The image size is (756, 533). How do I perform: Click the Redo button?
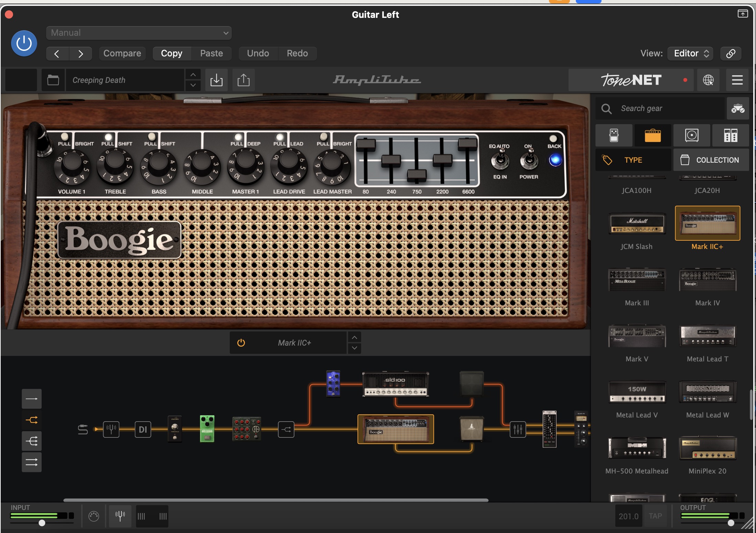[x=297, y=53]
